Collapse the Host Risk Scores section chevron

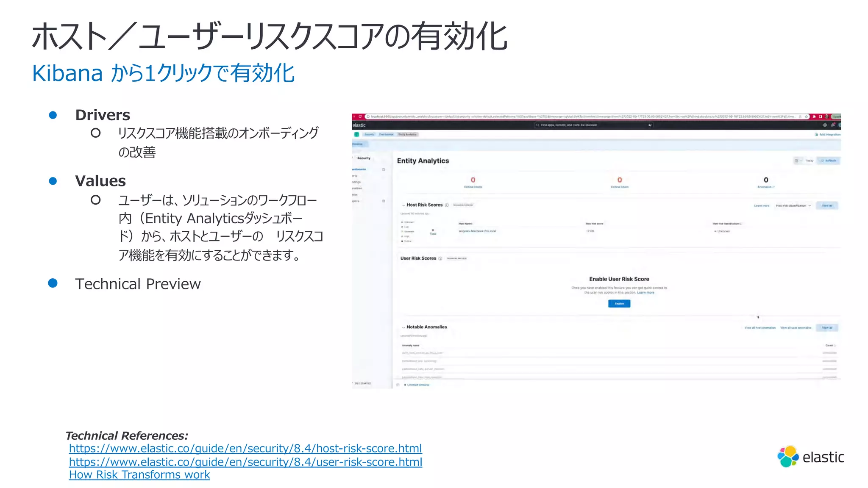click(403, 205)
